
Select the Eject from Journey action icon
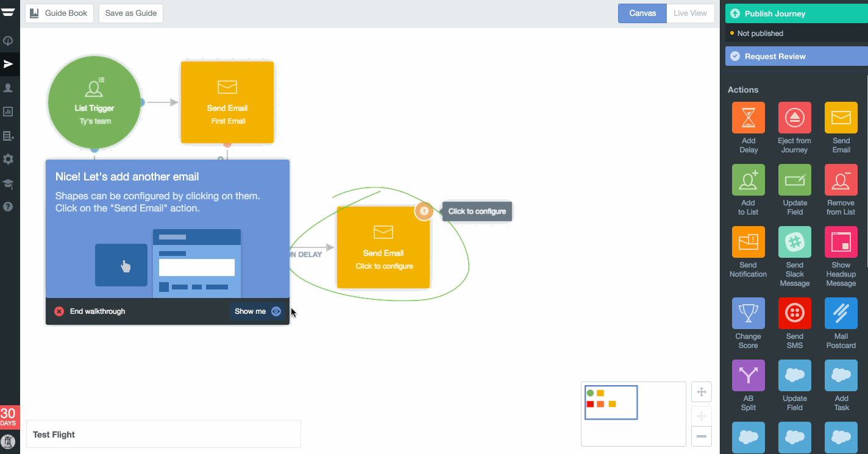point(794,118)
